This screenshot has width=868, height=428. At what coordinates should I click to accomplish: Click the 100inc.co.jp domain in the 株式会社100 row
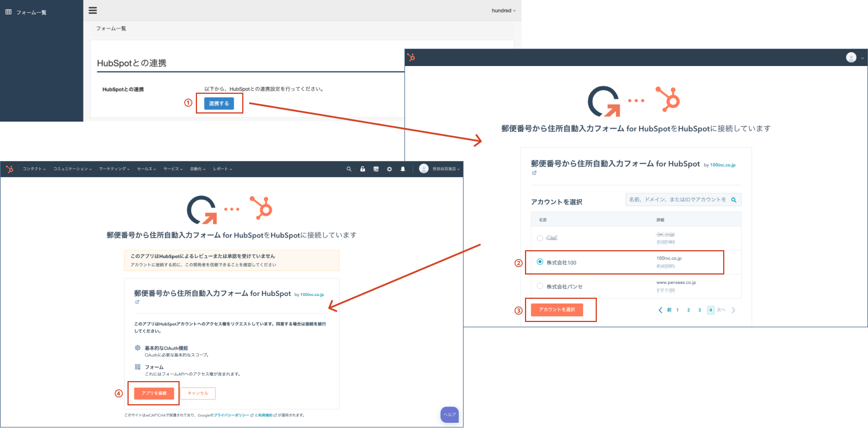[x=669, y=258]
